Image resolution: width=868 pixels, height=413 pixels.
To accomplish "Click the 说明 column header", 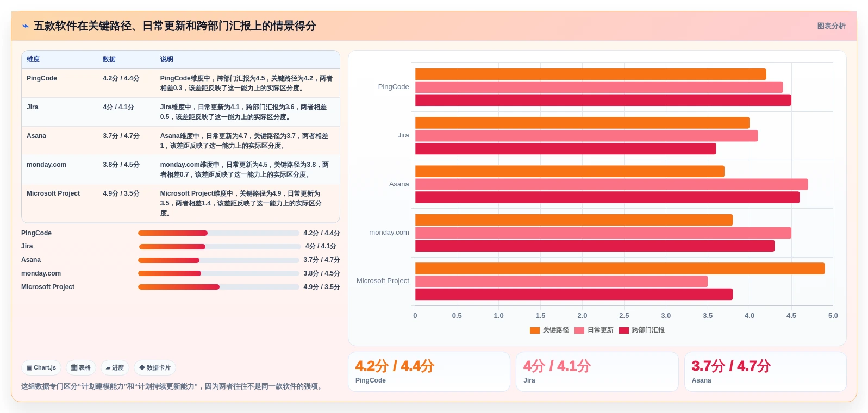I will tap(166, 60).
